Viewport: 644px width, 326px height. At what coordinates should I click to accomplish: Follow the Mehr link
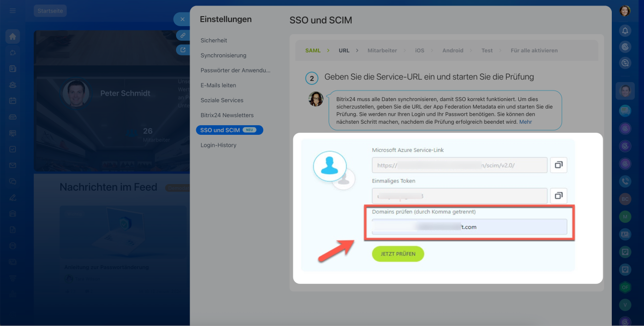[525, 122]
